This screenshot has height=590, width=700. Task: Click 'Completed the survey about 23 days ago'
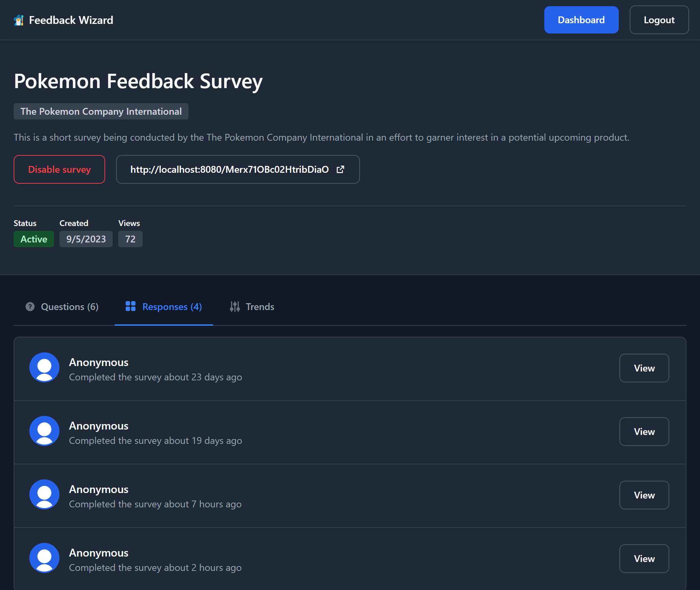point(155,377)
